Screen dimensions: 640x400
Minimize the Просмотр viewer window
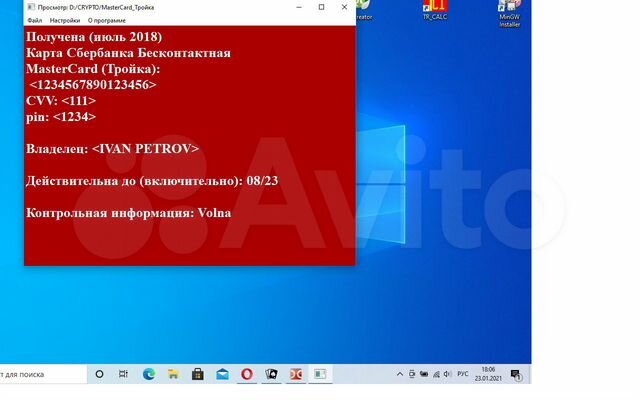tap(299, 7)
